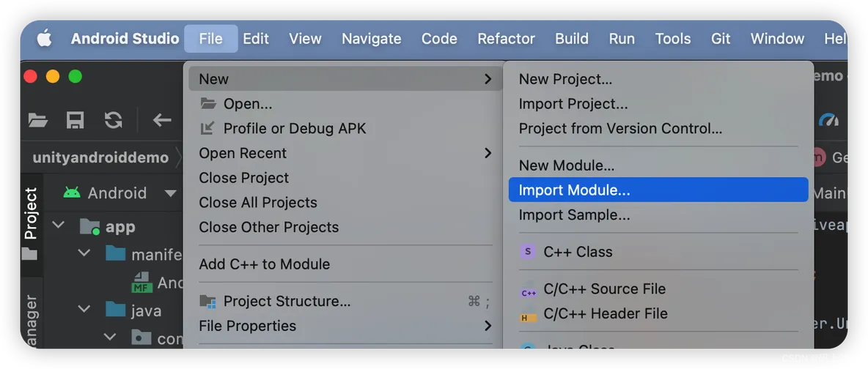Collapse the app module tree node
Screen dimensions: 868x369
tap(58, 226)
